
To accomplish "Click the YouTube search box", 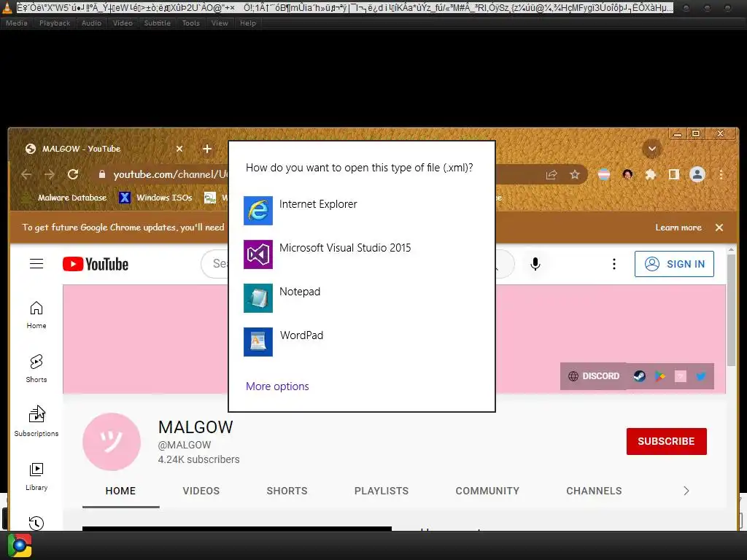I will [215, 264].
